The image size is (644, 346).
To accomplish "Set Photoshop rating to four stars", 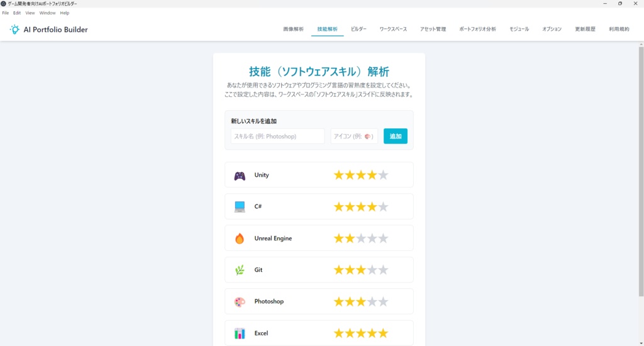I will pyautogui.click(x=372, y=301).
